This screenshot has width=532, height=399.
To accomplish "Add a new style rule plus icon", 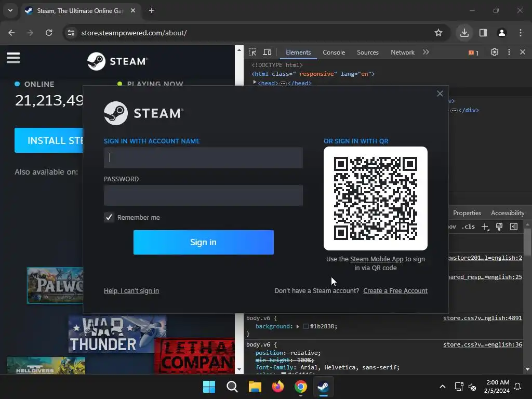I will 485,227.
